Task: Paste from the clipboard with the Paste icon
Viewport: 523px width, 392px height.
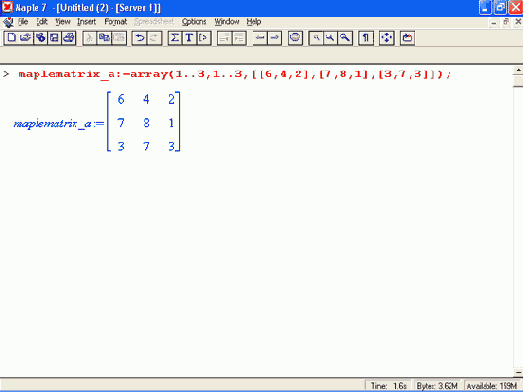Action: click(x=119, y=38)
